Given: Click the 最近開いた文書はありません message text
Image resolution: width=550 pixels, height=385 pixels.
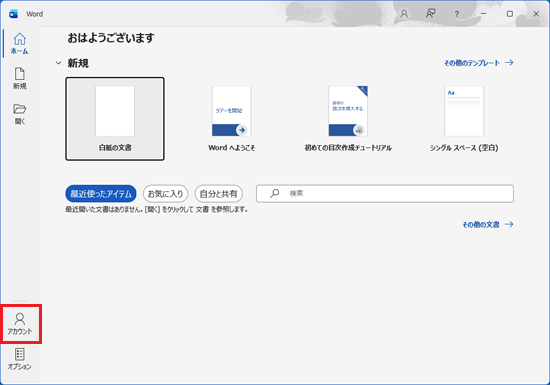Looking at the screenshot, I should (x=157, y=210).
